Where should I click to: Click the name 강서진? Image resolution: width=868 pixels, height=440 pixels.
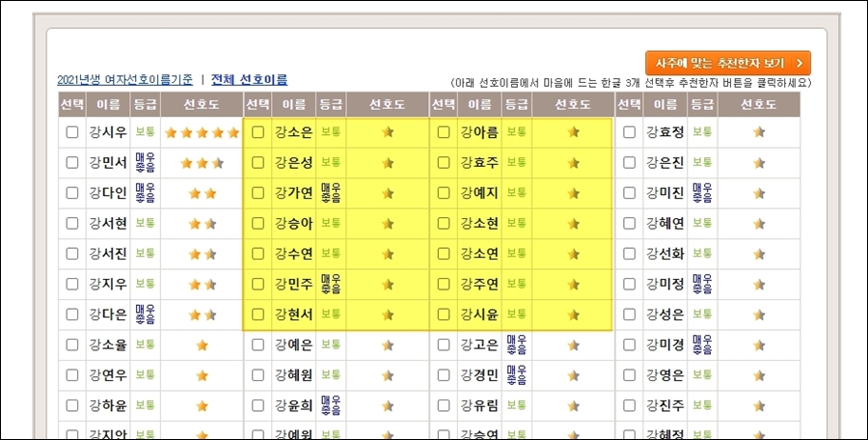[108, 254]
